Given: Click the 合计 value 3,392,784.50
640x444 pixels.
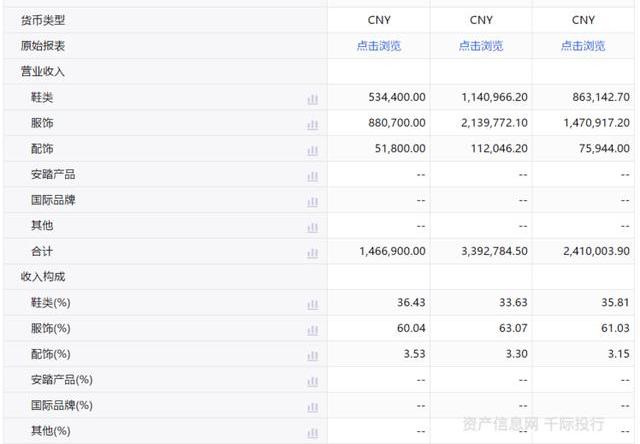Looking at the screenshot, I should pos(494,251).
